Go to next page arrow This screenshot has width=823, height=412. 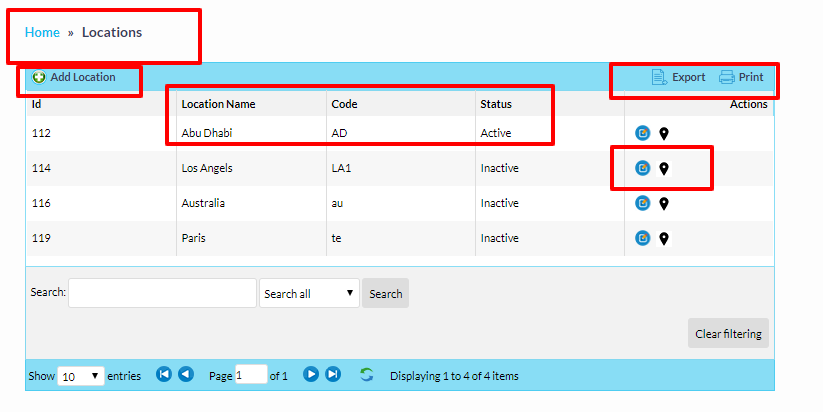click(x=311, y=375)
